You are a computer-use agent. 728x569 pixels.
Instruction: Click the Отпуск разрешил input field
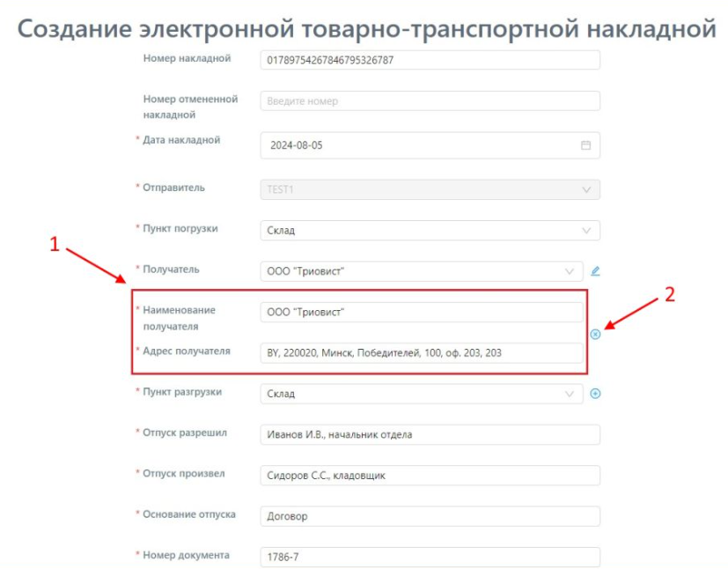(x=430, y=434)
